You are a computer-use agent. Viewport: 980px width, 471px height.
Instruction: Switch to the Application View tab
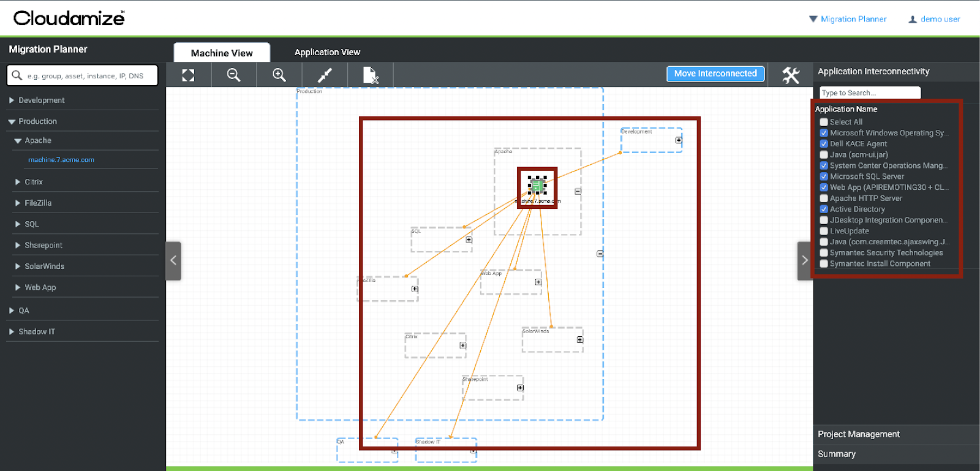(327, 53)
